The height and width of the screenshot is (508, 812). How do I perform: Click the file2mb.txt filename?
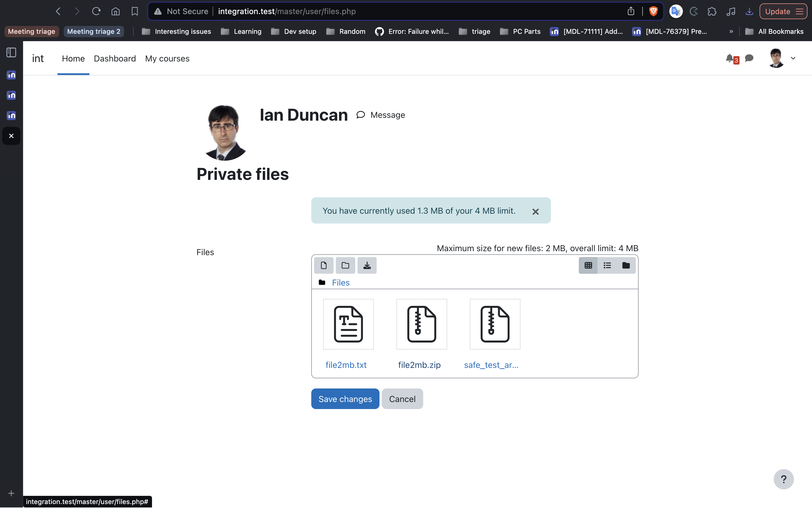[346, 365]
